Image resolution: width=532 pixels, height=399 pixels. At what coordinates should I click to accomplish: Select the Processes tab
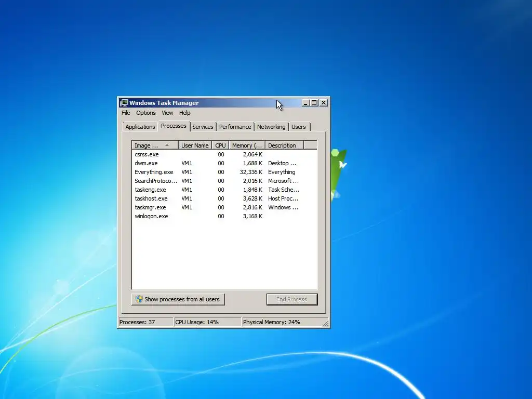(174, 126)
